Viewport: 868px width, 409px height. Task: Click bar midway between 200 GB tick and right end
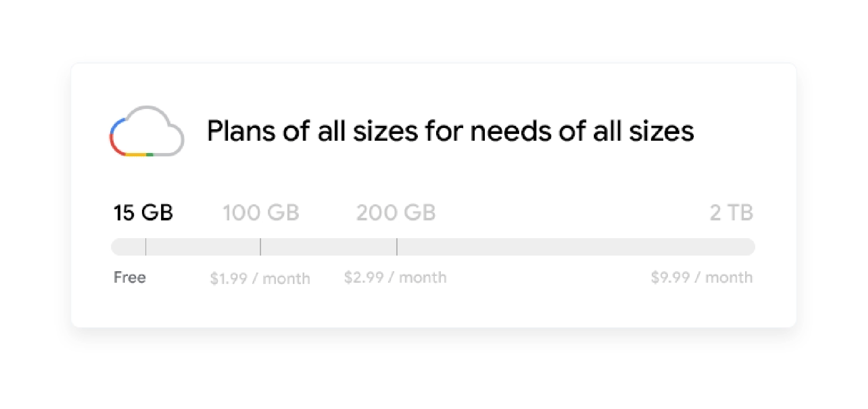coord(576,247)
